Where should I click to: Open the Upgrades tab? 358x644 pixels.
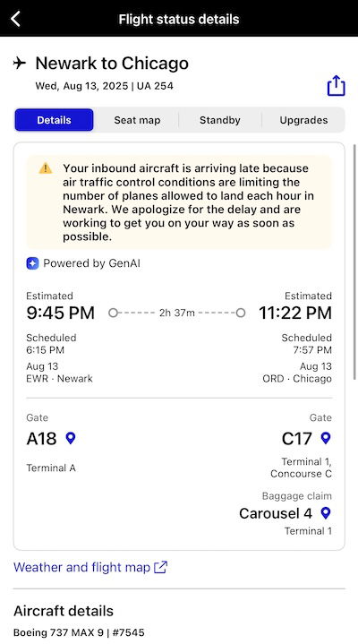coord(303,120)
